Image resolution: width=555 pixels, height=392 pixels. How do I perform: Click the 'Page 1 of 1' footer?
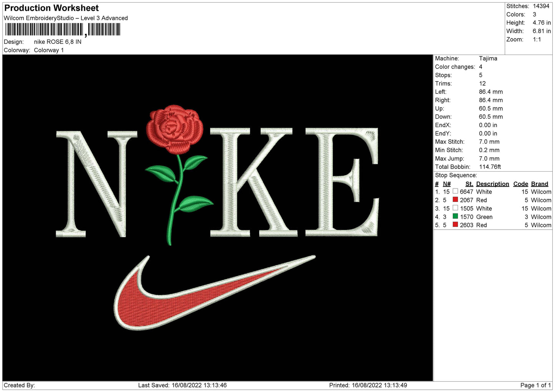(535, 385)
